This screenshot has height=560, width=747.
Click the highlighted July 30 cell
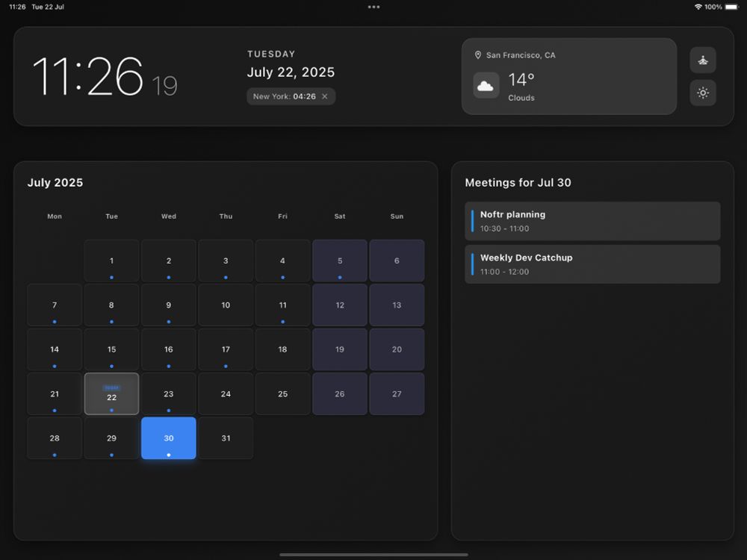click(x=169, y=438)
